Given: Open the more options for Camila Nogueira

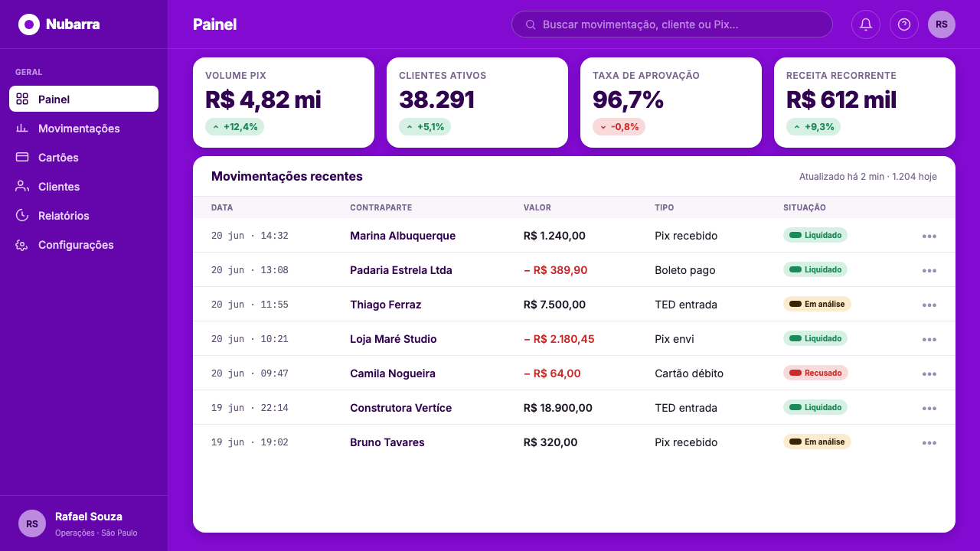Looking at the screenshot, I should coord(929,373).
